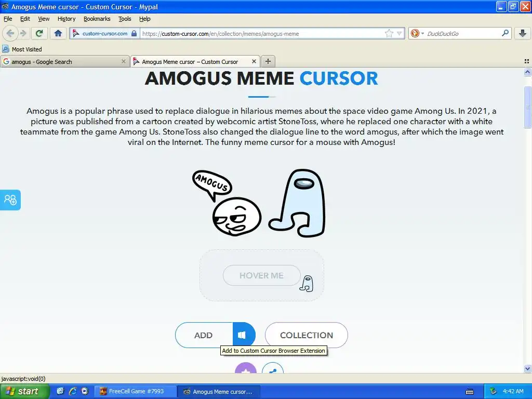Open the Help menu
532x399 pixels.
point(145,19)
